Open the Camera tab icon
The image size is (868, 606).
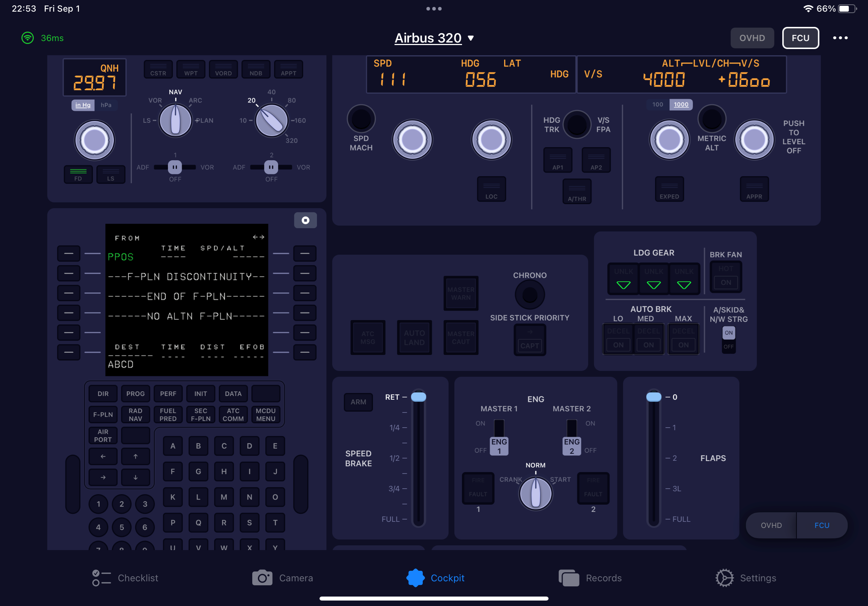pos(262,578)
